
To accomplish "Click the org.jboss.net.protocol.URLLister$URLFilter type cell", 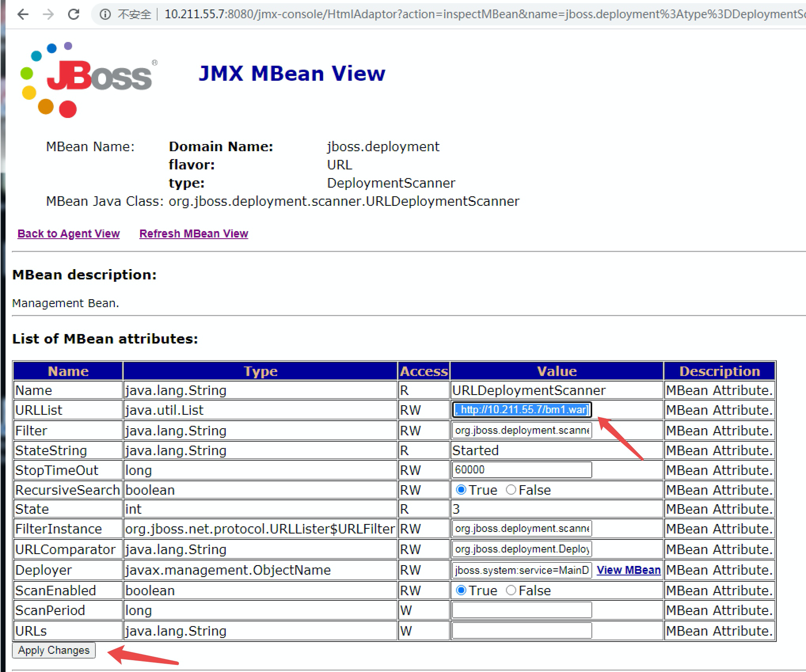I will point(260,529).
